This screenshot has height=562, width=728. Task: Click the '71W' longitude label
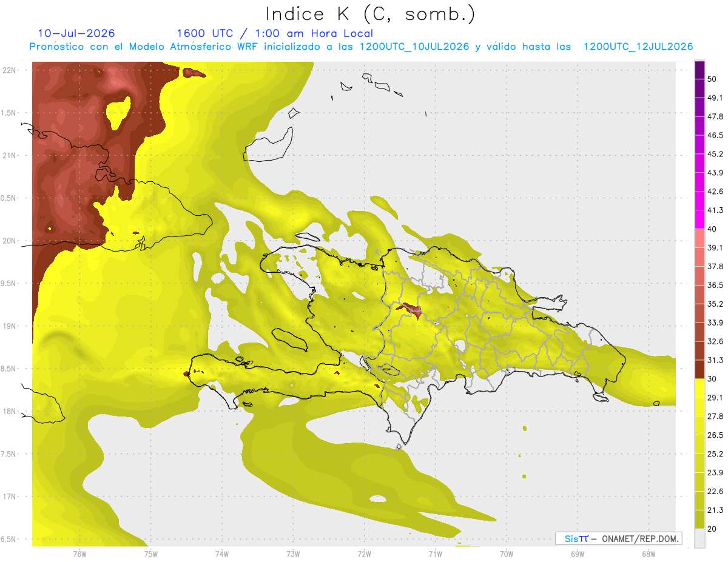click(435, 554)
